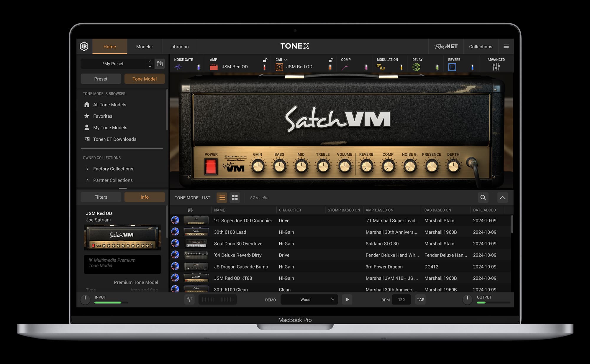Open the search in the Tone Model List
The height and width of the screenshot is (364, 590).
coord(483,197)
